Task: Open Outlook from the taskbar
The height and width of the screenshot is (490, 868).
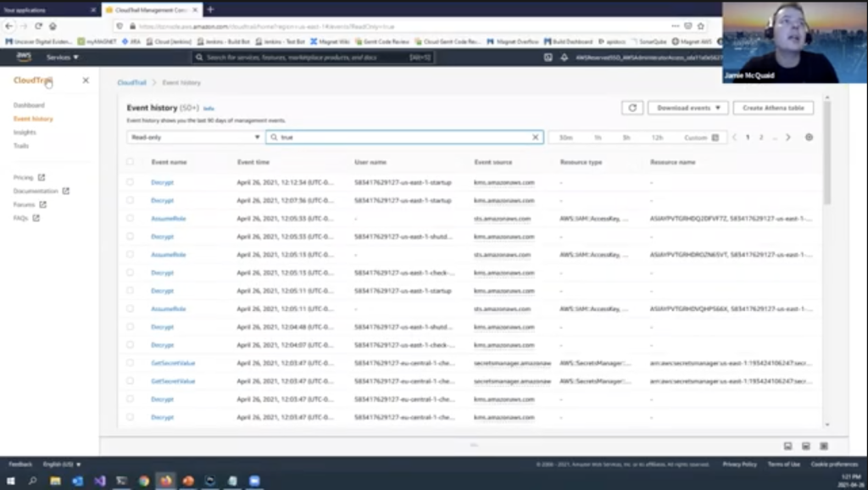Action: click(x=77, y=481)
